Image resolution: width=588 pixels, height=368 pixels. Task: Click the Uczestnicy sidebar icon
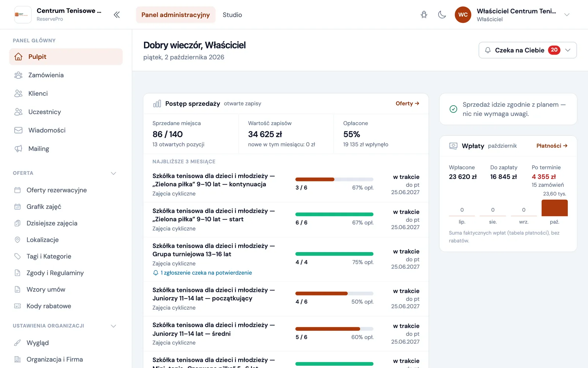[x=18, y=112]
